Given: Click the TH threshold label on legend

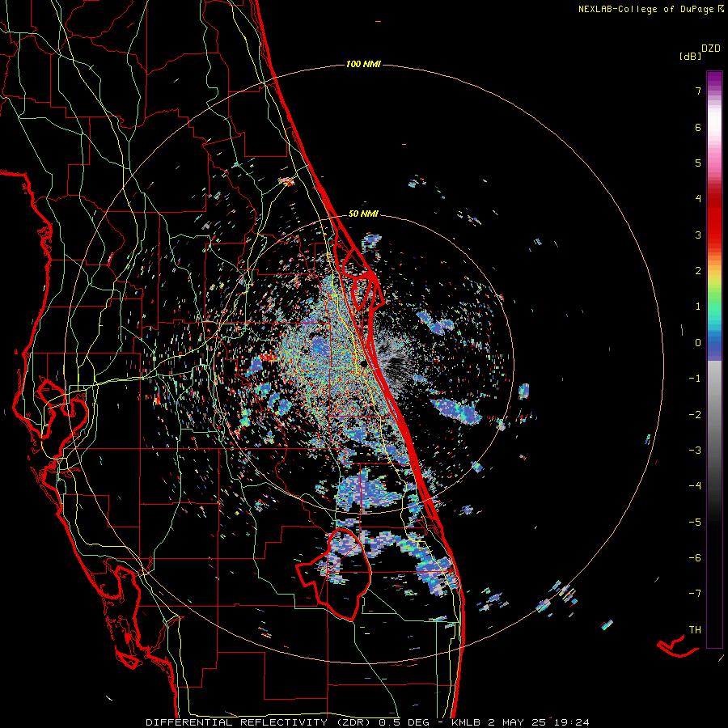Looking at the screenshot, I should [695, 629].
